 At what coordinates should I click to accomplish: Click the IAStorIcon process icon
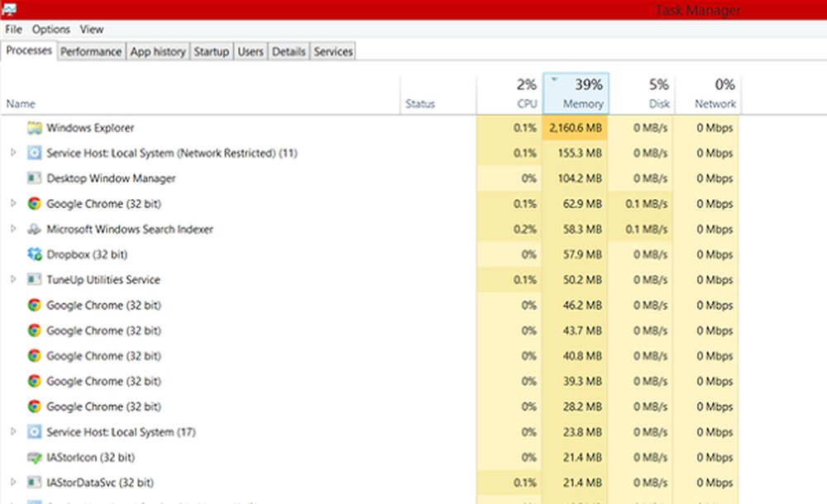34,458
